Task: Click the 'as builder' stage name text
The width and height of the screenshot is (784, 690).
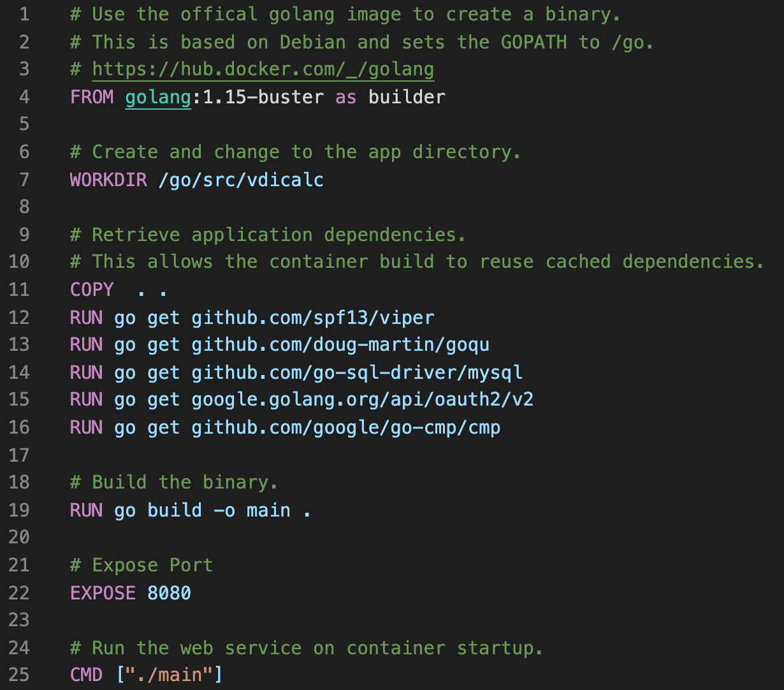Action: coord(390,97)
